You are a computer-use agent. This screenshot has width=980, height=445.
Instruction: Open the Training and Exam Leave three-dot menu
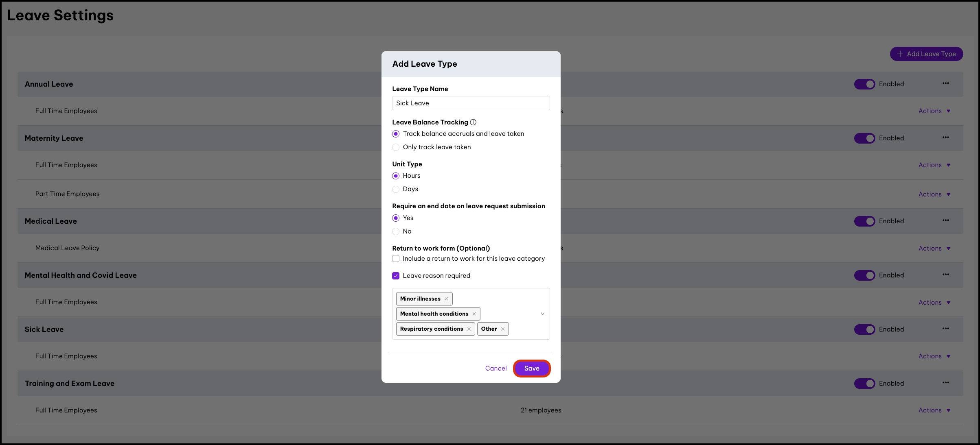click(945, 383)
